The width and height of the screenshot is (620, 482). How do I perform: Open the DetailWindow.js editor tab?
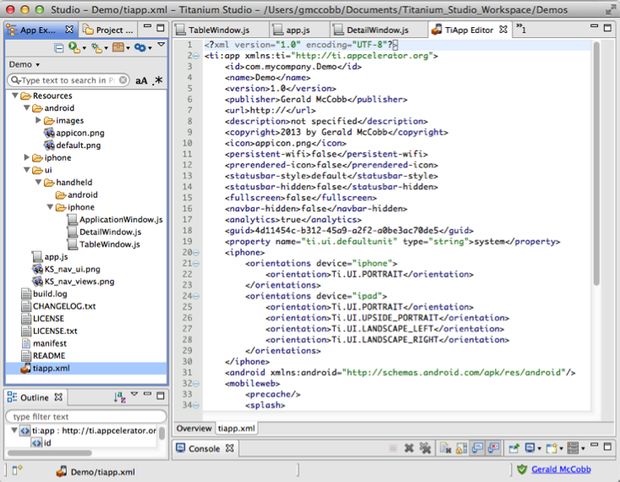[377, 30]
